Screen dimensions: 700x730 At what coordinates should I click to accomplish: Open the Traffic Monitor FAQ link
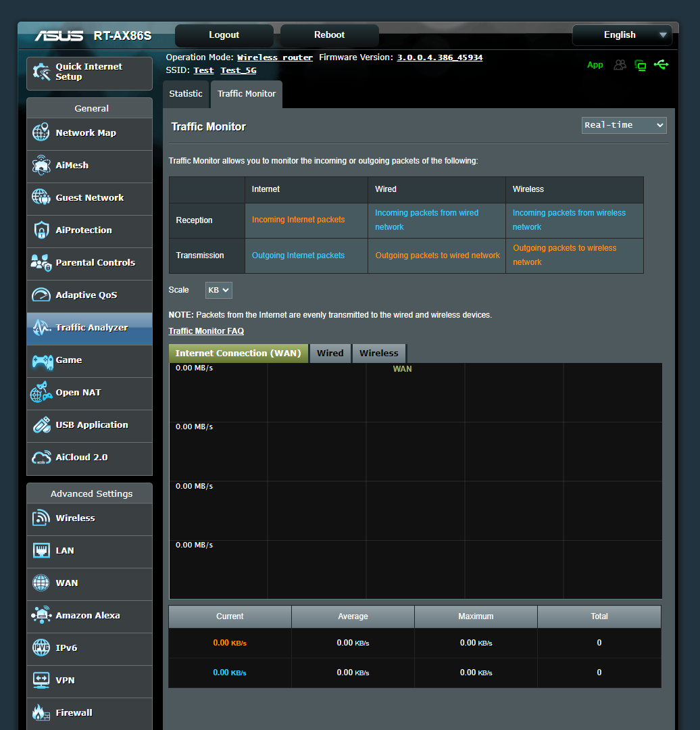click(x=206, y=331)
